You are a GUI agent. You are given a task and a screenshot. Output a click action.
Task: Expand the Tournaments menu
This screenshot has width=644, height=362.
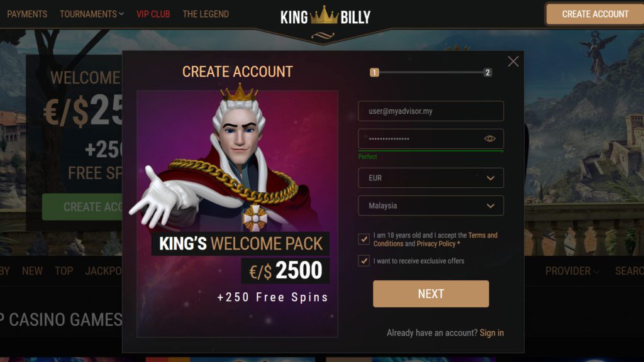[x=92, y=14]
